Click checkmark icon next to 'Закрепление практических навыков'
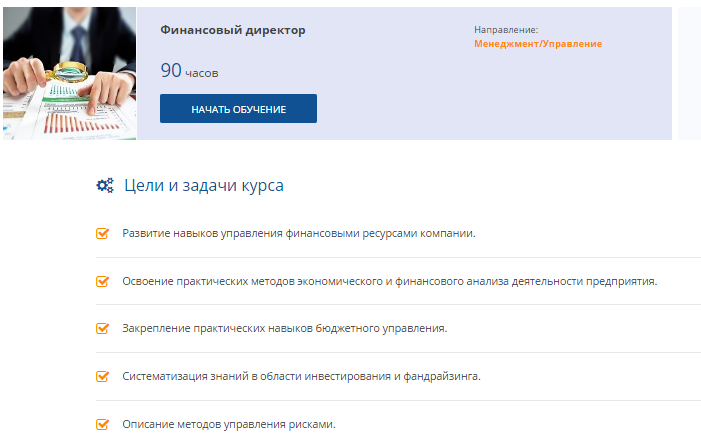 point(102,328)
